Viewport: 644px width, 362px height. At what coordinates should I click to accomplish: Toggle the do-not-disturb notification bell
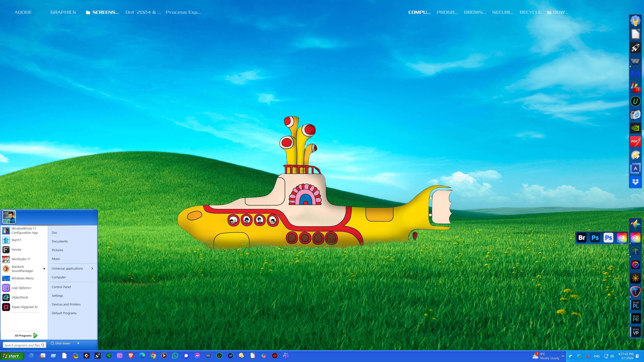[637, 356]
